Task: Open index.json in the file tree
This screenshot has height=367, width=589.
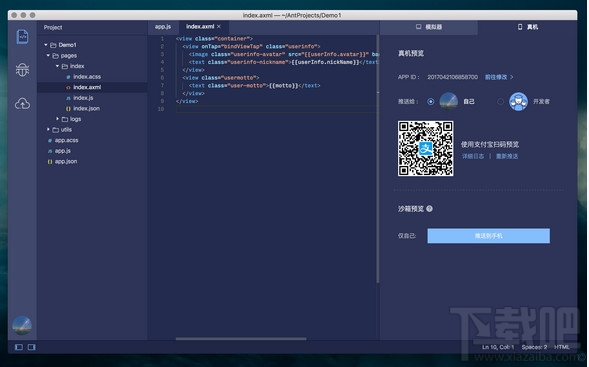Action: (x=86, y=108)
